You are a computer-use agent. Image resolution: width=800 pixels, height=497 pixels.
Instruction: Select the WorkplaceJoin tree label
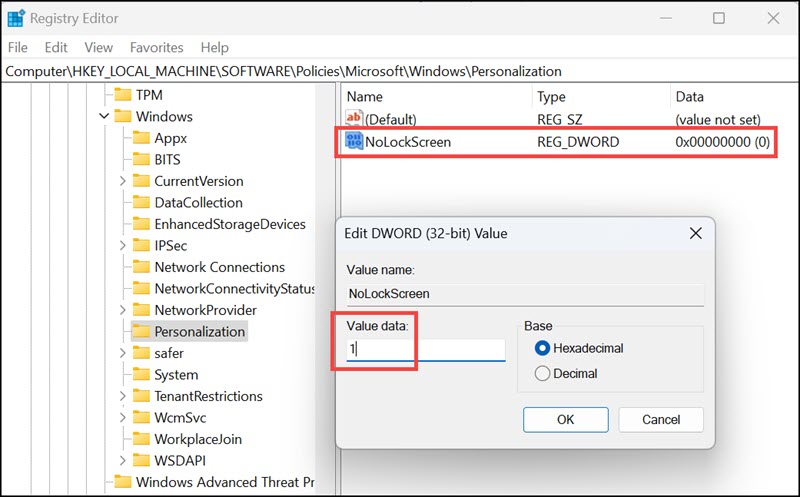pos(198,439)
